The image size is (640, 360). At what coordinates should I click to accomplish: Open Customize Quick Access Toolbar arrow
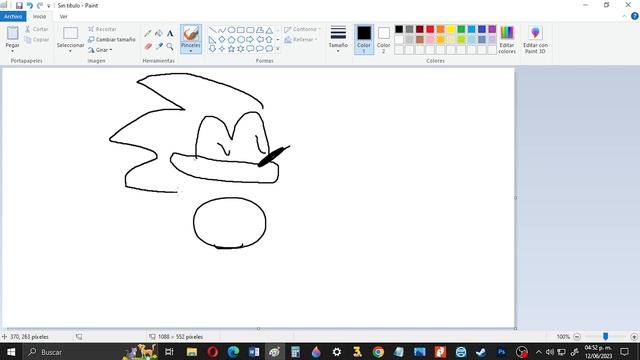coord(49,6)
